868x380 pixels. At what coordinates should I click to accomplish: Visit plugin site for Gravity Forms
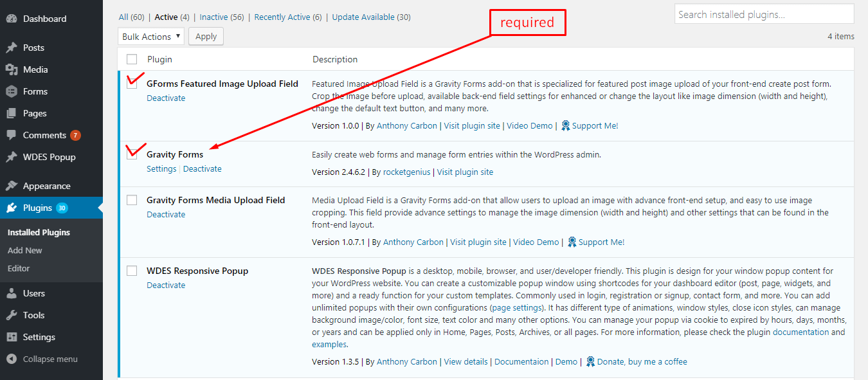pyautogui.click(x=466, y=172)
